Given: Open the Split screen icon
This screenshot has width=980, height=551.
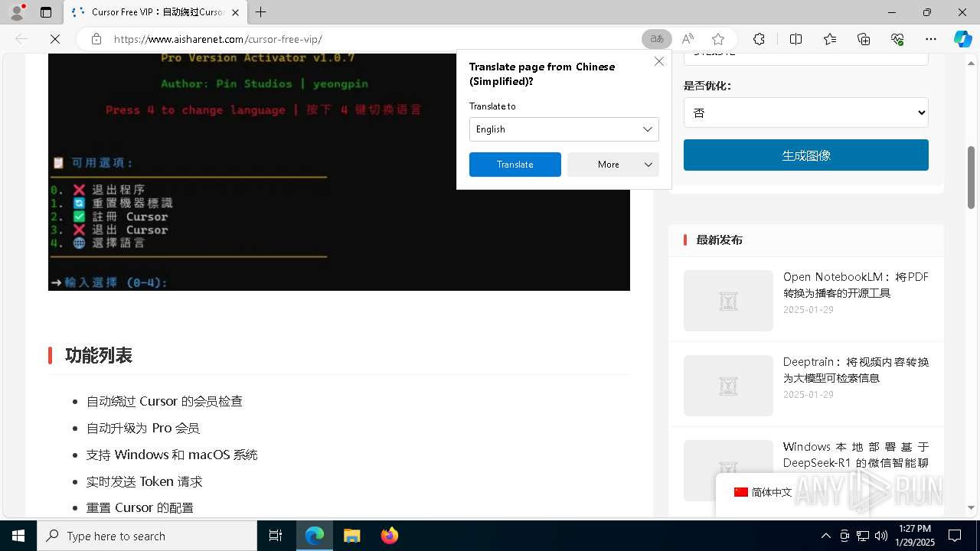Looking at the screenshot, I should pyautogui.click(x=795, y=39).
